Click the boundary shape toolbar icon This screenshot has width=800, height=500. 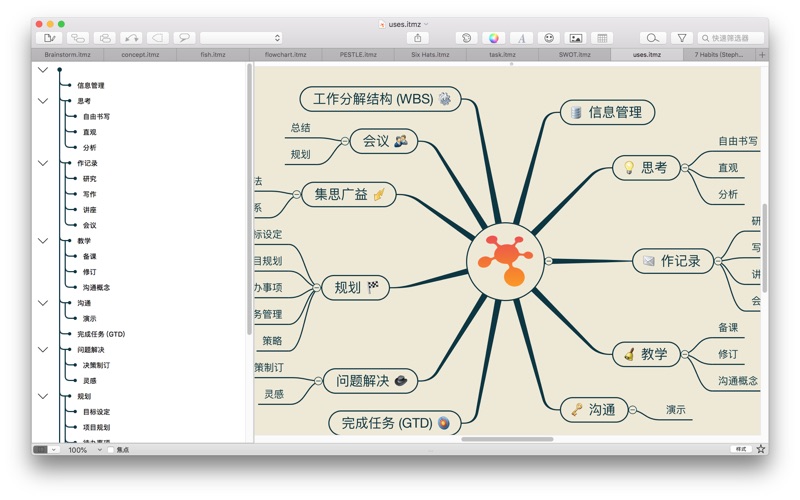pos(158,38)
